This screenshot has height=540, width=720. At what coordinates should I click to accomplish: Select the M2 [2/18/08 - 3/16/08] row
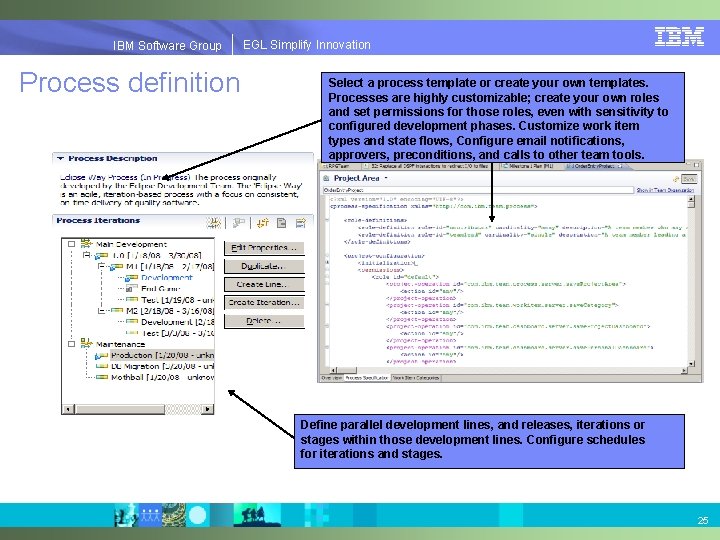pos(170,311)
